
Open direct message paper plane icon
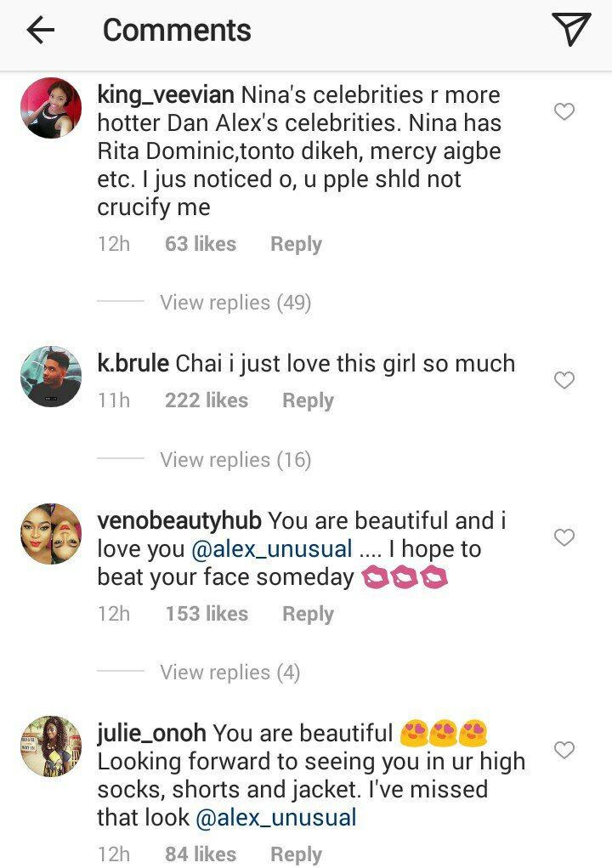click(x=570, y=31)
